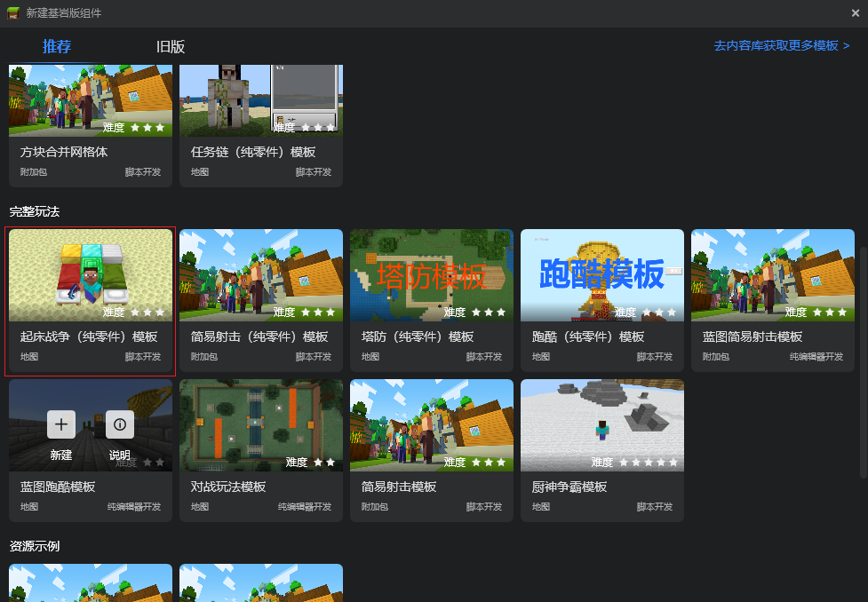Click 脚本开发 tag on 厨神争霸模板

[x=654, y=507]
